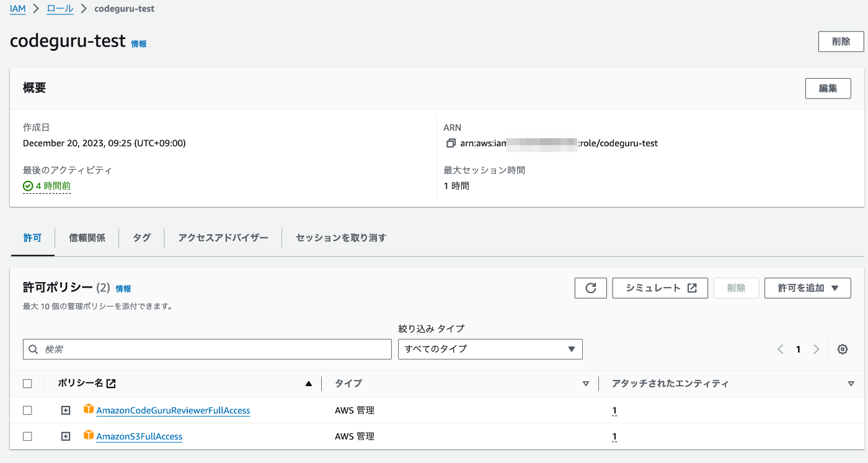Click the ロール breadcrumb link
Image resolution: width=868 pixels, height=463 pixels.
60,9
